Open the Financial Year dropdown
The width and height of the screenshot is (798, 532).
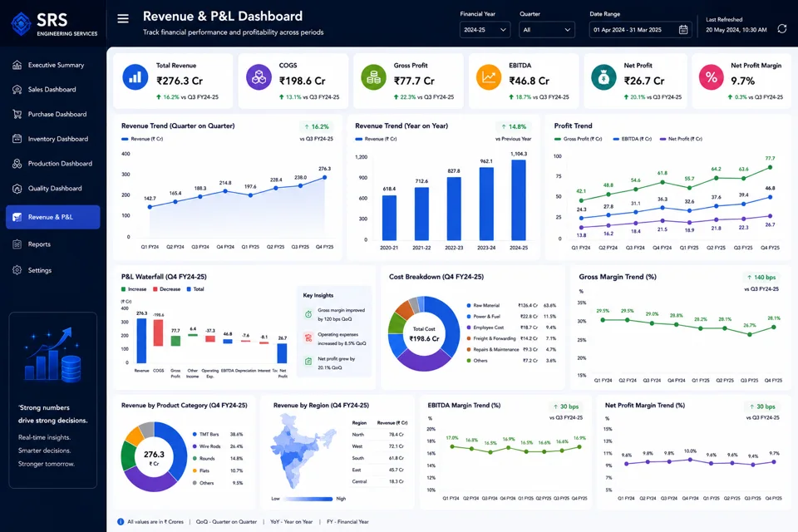(485, 30)
